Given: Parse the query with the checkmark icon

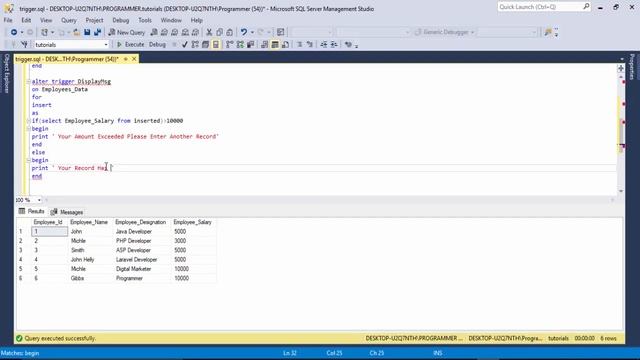Looking at the screenshot, I should click(184, 44).
